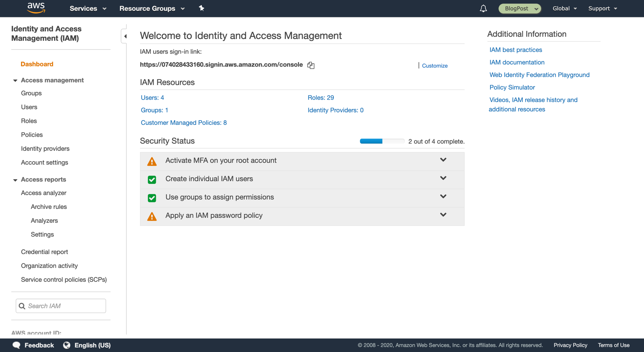Click the green check for IAM users
644x352 pixels.
[x=152, y=180]
